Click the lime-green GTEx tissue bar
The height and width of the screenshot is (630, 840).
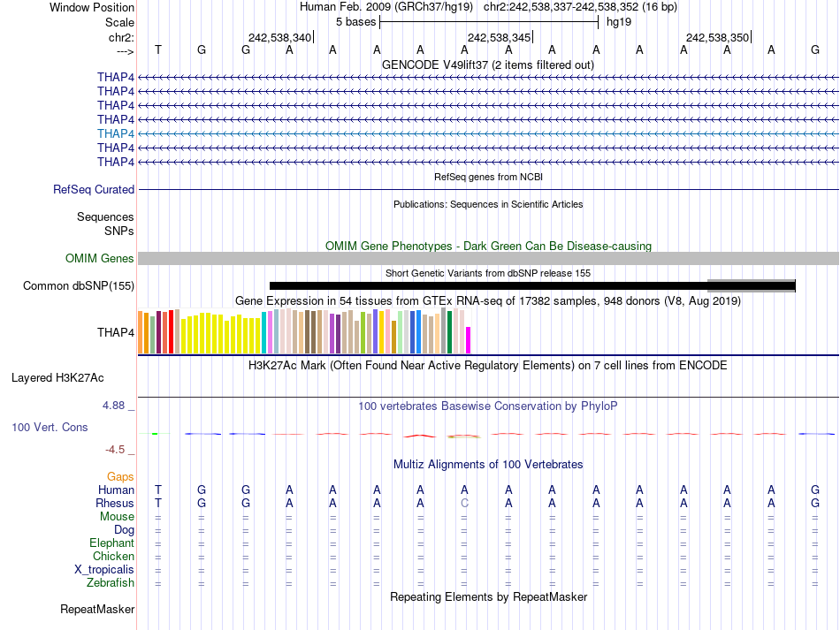[363, 333]
